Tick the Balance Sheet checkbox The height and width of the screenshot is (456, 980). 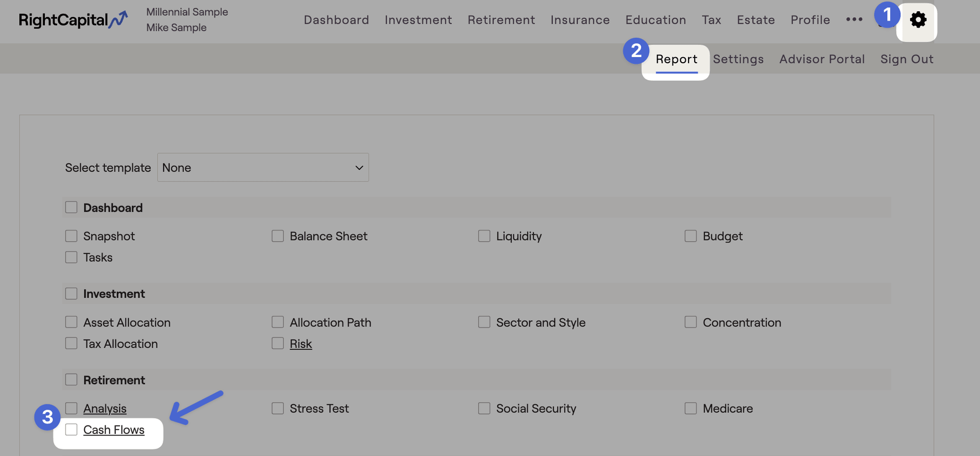point(278,236)
